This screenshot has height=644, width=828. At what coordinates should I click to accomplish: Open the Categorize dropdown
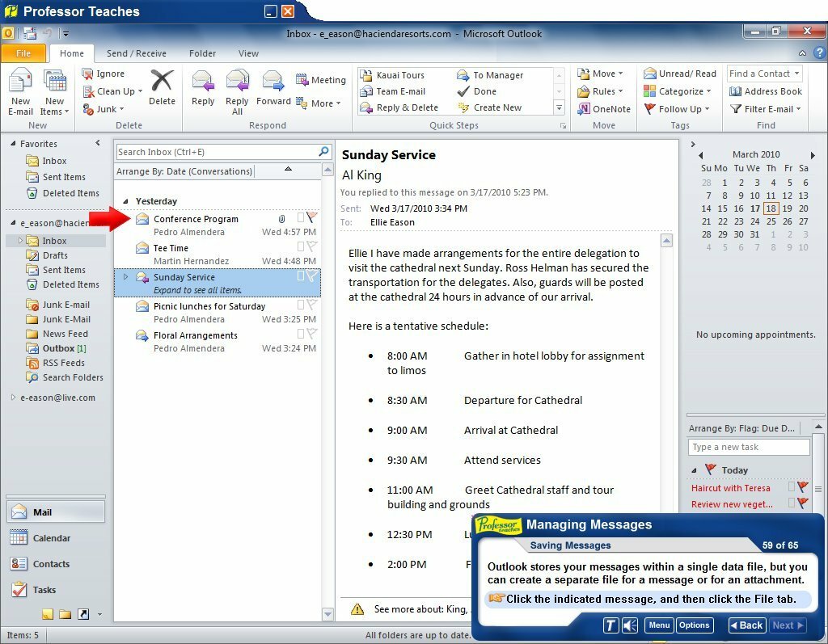[x=678, y=91]
